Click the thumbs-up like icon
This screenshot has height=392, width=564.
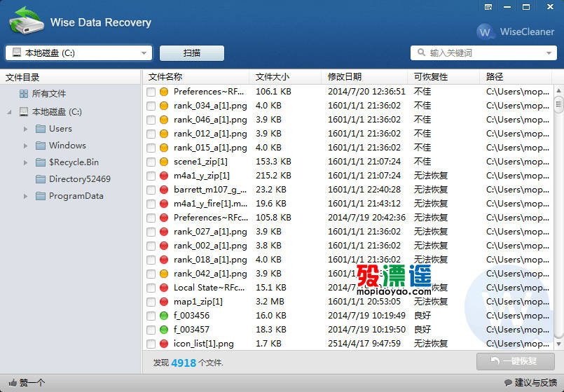coord(13,383)
